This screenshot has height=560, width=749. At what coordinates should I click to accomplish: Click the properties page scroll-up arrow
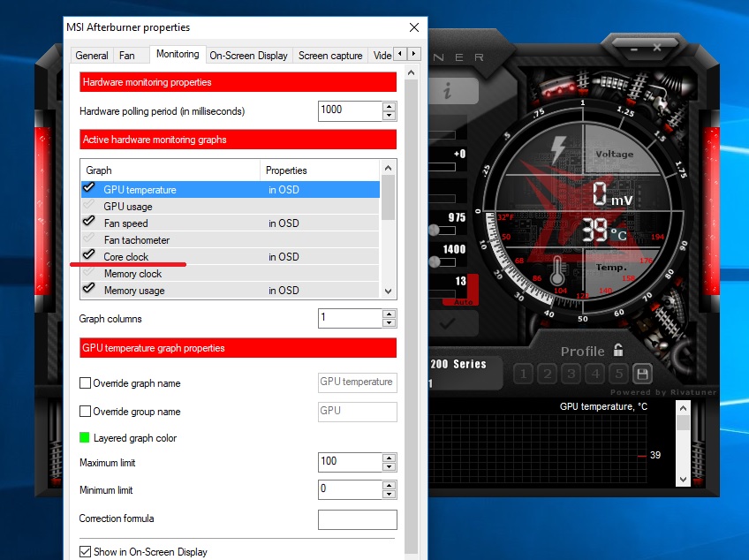(411, 73)
